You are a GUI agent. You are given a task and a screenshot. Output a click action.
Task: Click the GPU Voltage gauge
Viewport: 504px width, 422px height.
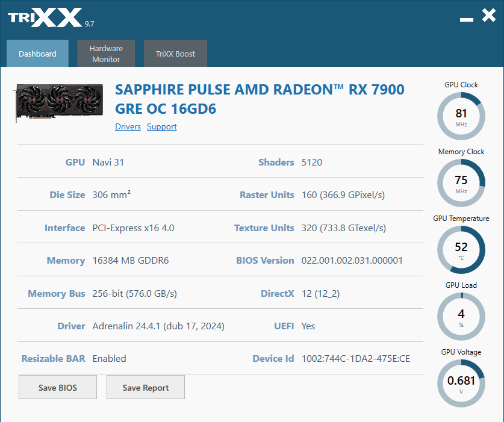coord(461,383)
